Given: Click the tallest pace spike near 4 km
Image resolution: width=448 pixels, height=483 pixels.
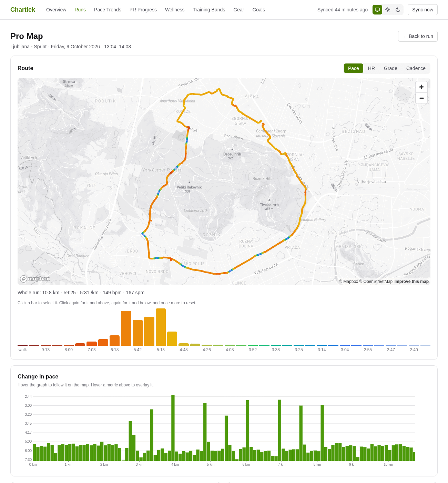Looking at the screenshot, I should point(173,428).
